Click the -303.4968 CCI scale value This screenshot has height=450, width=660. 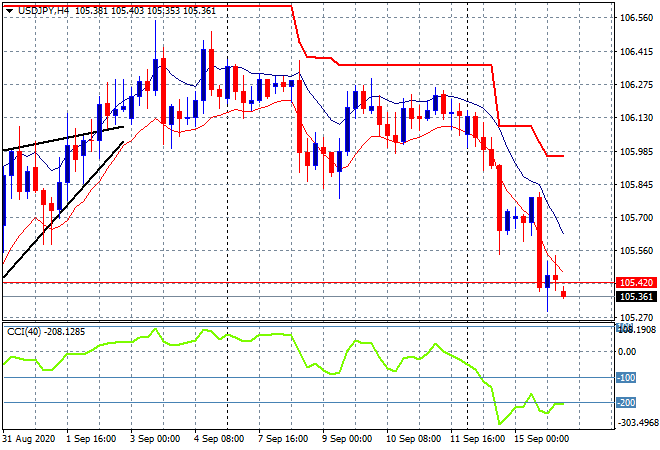click(x=638, y=422)
